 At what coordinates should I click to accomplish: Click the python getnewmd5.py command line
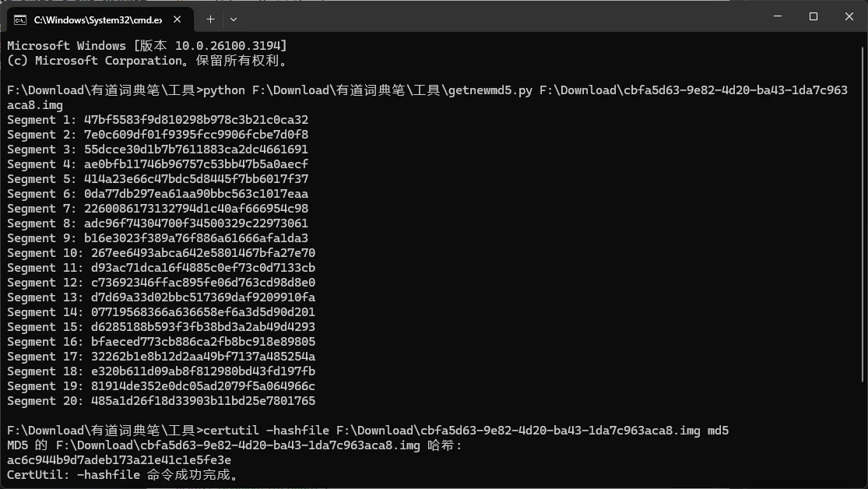coord(427,97)
